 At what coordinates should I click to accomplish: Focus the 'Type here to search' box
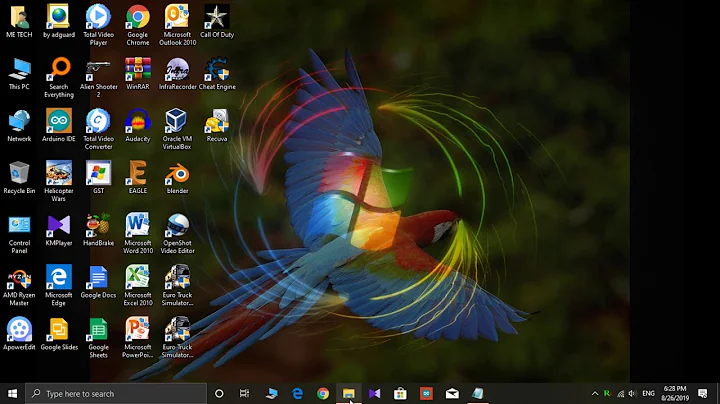(x=116, y=393)
